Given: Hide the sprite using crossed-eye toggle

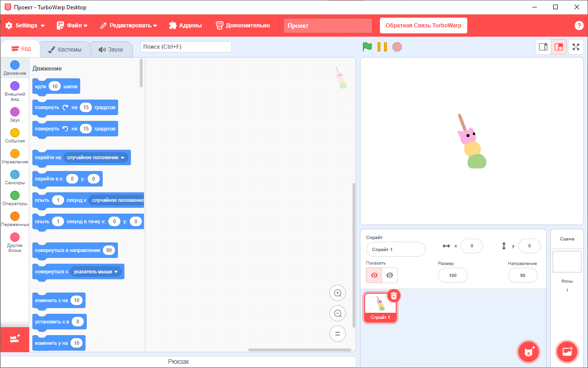Looking at the screenshot, I should 389,275.
